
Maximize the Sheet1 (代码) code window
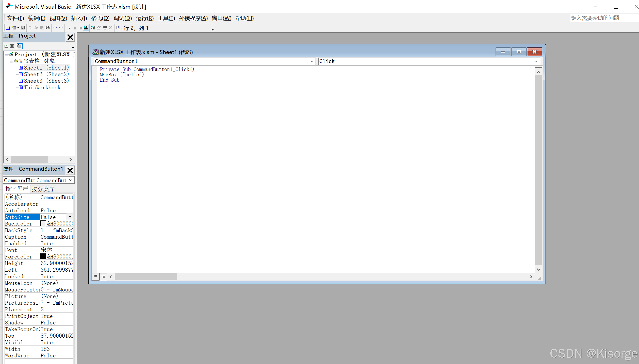(x=519, y=52)
